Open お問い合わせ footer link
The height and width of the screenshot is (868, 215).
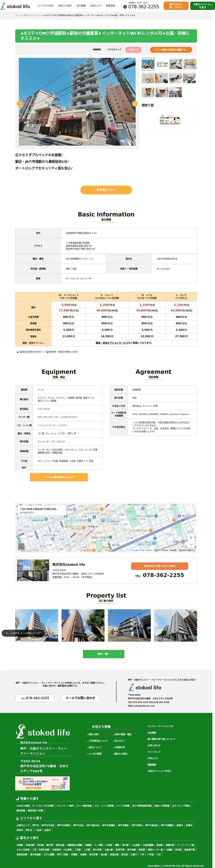pyautogui.click(x=154, y=745)
